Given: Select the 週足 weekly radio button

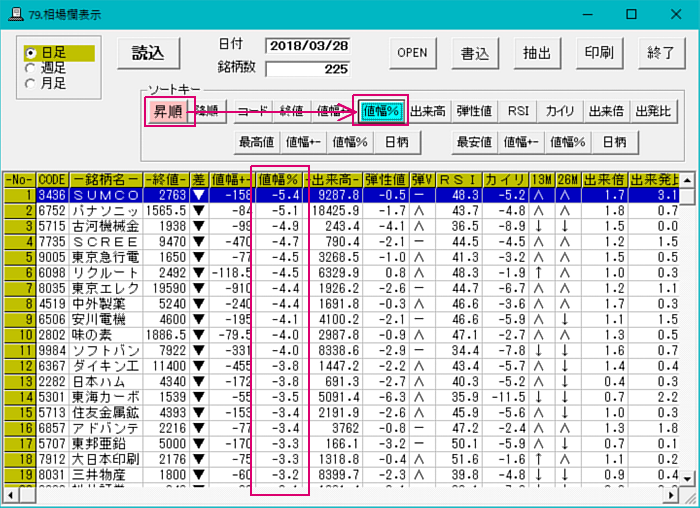Looking at the screenshot, I should point(32,69).
